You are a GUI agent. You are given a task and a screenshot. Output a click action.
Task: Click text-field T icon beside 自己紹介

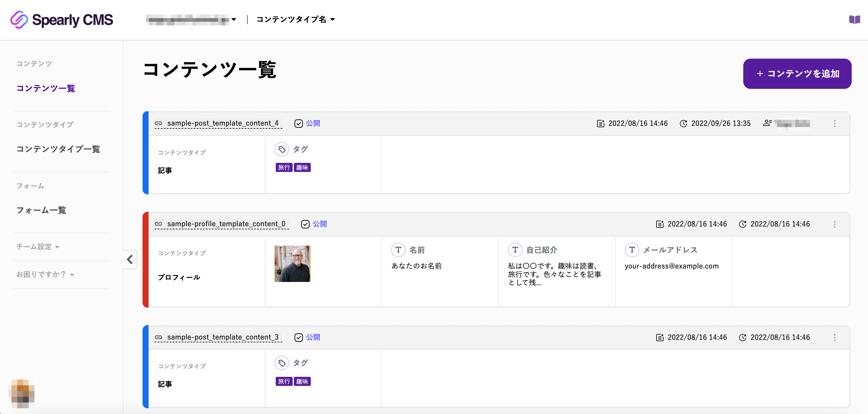coord(515,250)
